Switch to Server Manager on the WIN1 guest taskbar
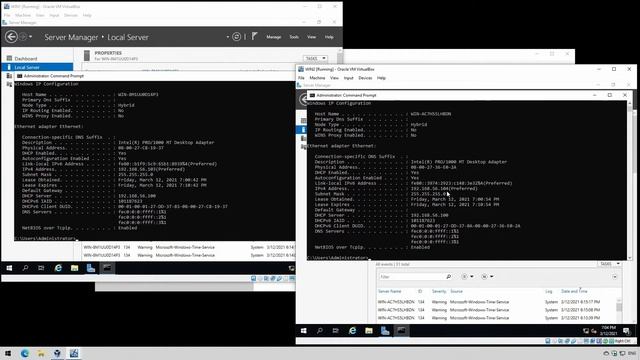The width and height of the screenshot is (640, 360). point(91,268)
